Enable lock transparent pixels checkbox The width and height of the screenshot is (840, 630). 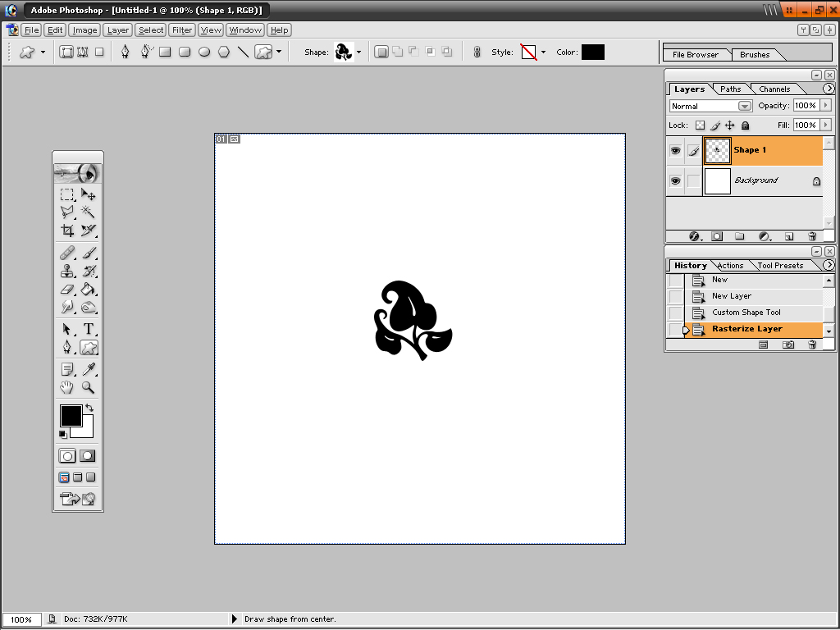[x=700, y=126]
